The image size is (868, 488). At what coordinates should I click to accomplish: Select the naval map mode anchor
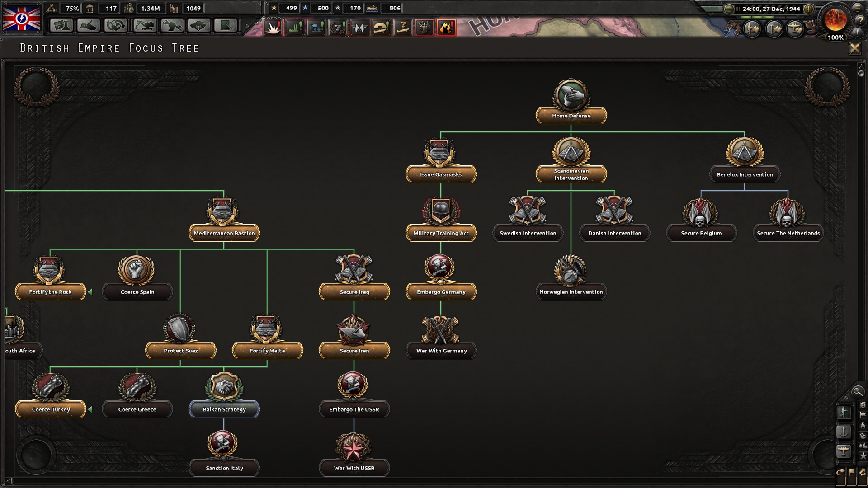tap(844, 432)
